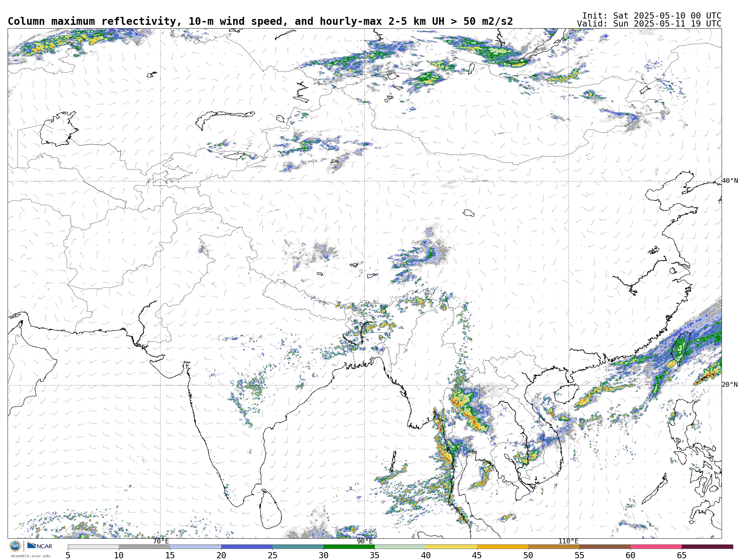Pick the yellow 40–45 colorbar segment
This screenshot has width=744, height=560.
pos(451,547)
